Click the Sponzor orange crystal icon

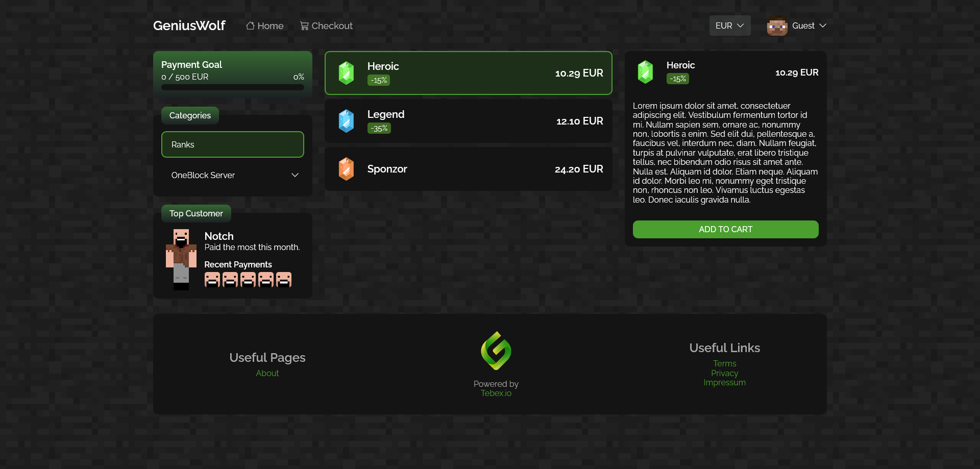coord(347,168)
